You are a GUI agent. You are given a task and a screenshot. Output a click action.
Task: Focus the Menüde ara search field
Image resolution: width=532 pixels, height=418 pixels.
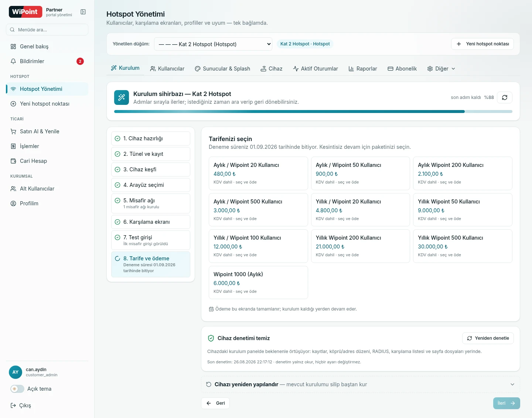pos(47,30)
